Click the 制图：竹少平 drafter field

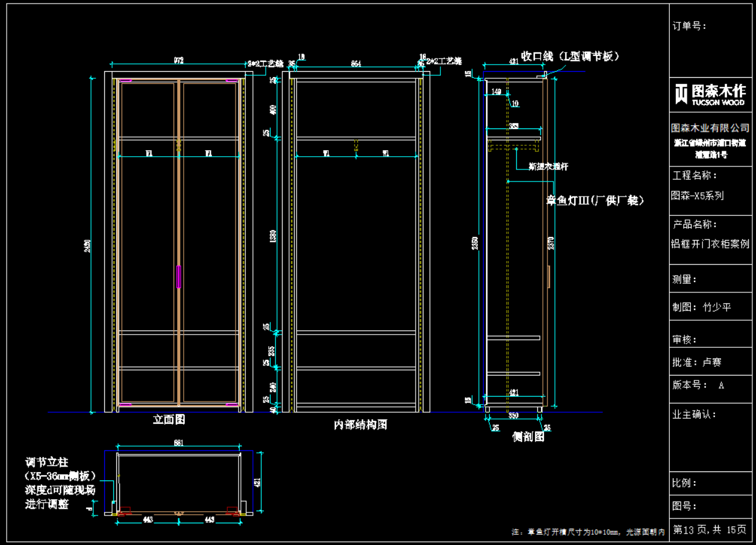click(x=702, y=307)
